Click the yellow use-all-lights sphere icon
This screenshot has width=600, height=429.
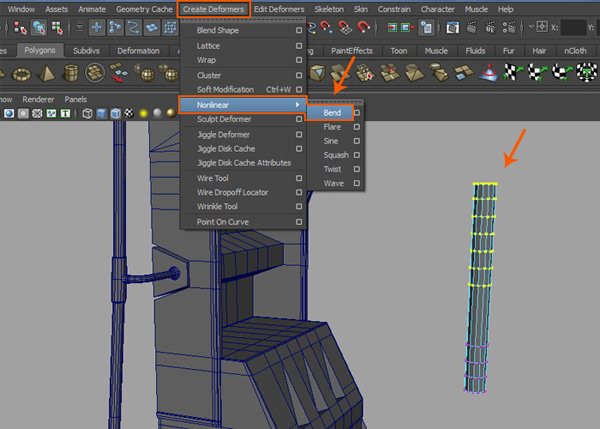(143, 113)
